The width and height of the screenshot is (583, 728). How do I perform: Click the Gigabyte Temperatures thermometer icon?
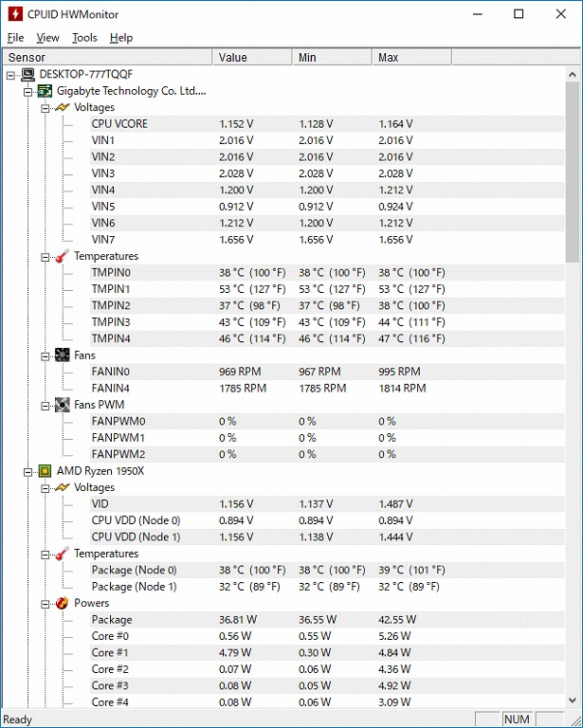pos(63,256)
